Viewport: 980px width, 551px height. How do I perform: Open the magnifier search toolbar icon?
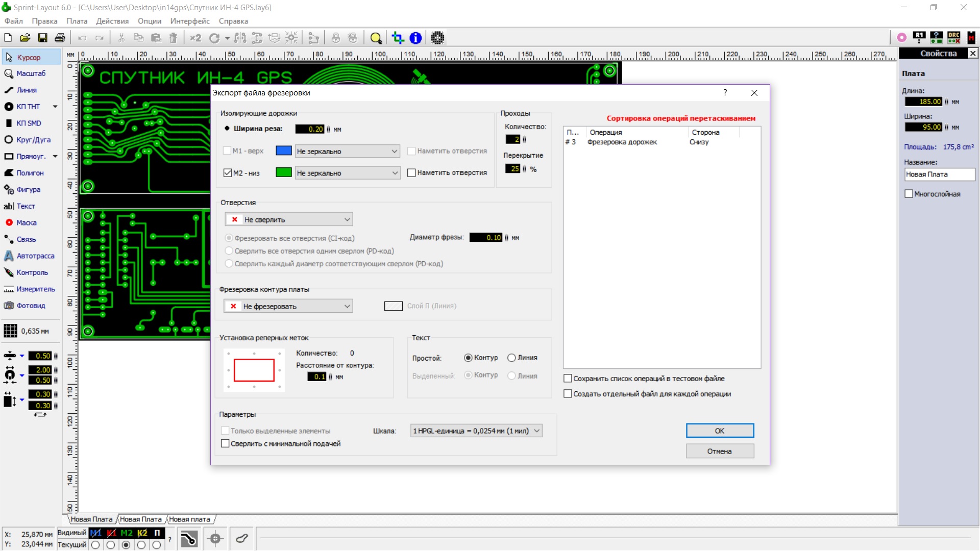pos(376,38)
